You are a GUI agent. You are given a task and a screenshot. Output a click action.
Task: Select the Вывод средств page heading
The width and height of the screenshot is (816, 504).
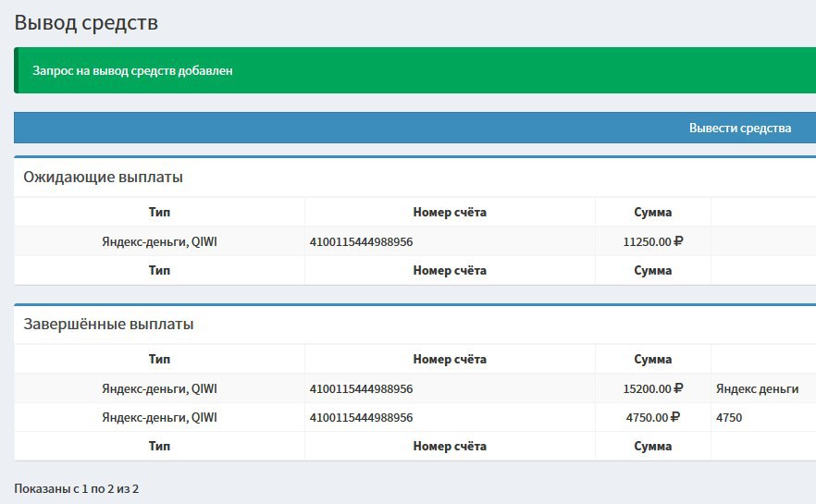tap(86, 23)
